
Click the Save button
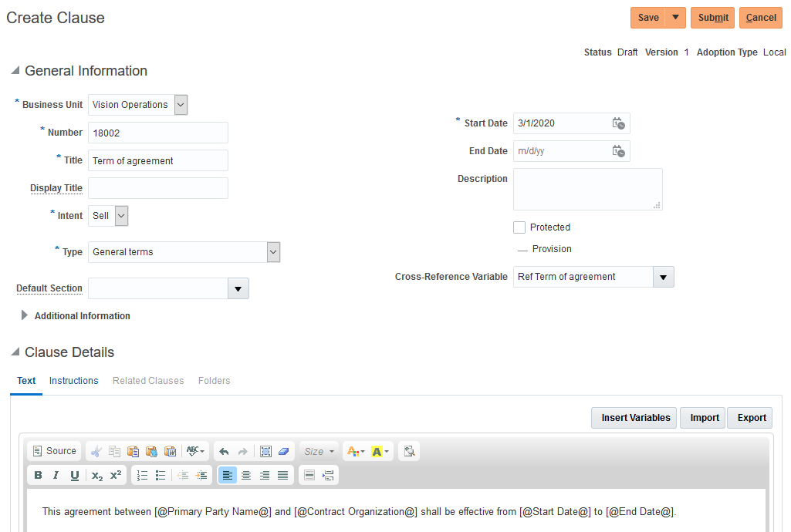tap(648, 18)
